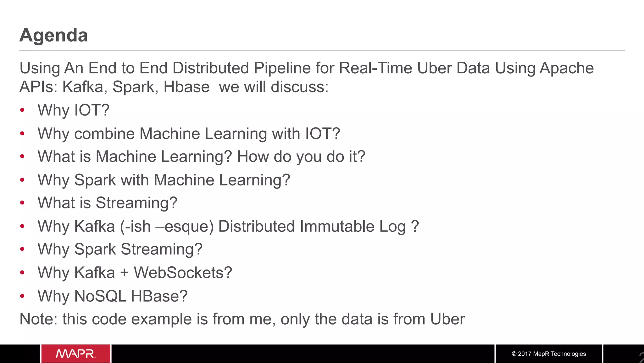Screen dimensions: 644x363
Task: Click the red bullet beside 'Why NoSQL HBase?'
Action: (x=22, y=296)
